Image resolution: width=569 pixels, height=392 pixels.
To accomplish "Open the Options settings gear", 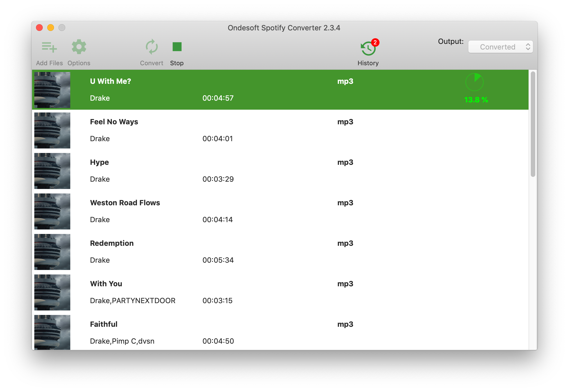I will [79, 47].
